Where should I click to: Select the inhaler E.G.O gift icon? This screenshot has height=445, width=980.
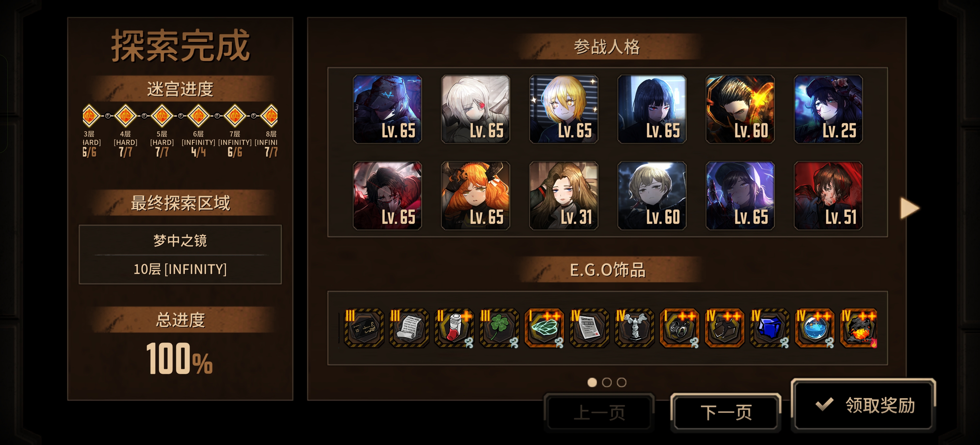coord(454,328)
